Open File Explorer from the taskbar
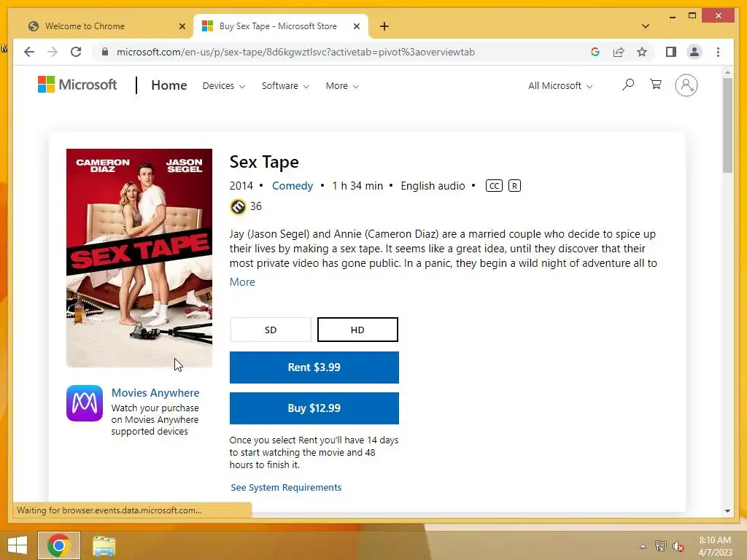This screenshot has height=560, width=747. tap(104, 545)
